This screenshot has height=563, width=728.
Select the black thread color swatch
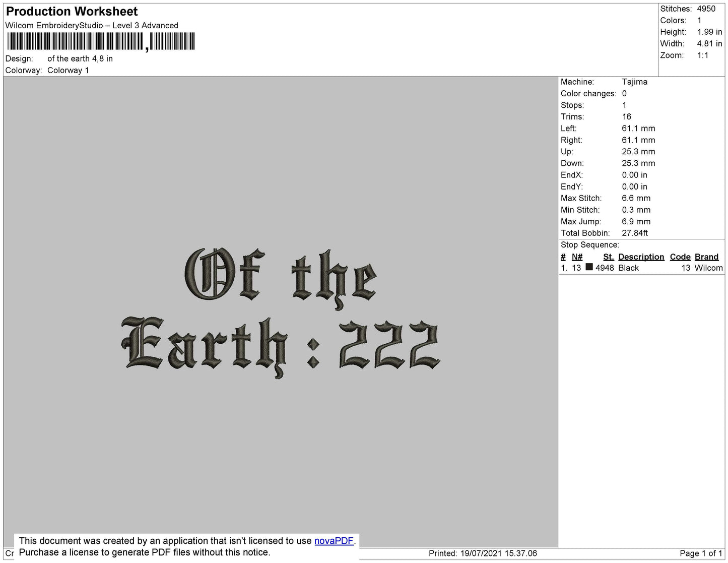click(589, 267)
